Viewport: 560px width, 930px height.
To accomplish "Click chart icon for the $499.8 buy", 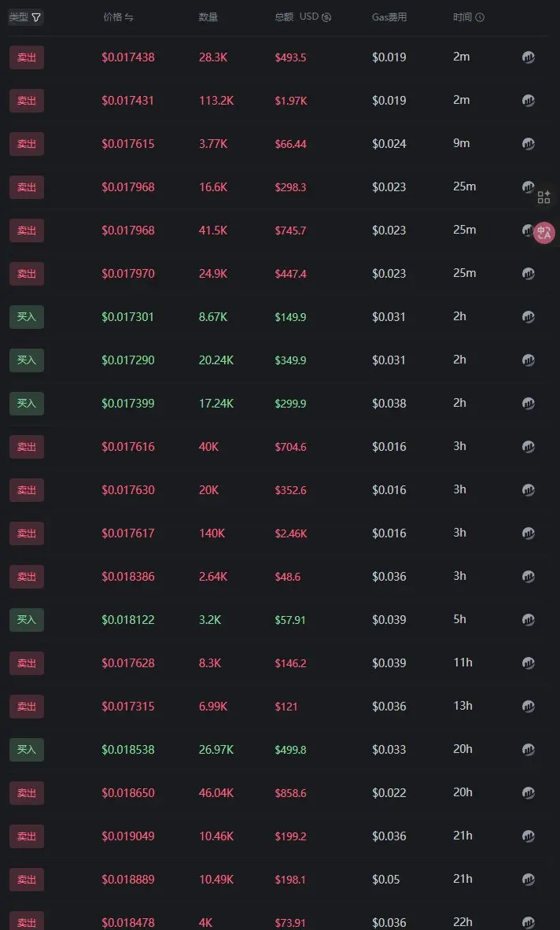I will (x=529, y=750).
